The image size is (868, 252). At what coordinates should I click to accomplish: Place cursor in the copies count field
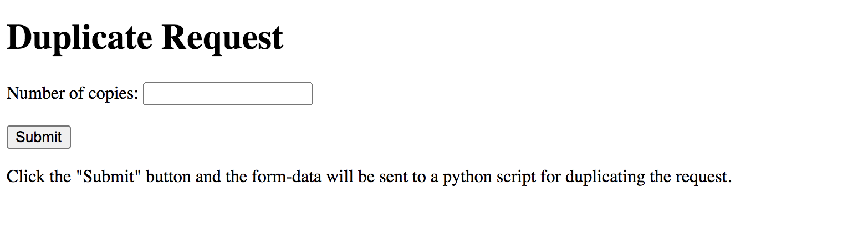pos(227,94)
